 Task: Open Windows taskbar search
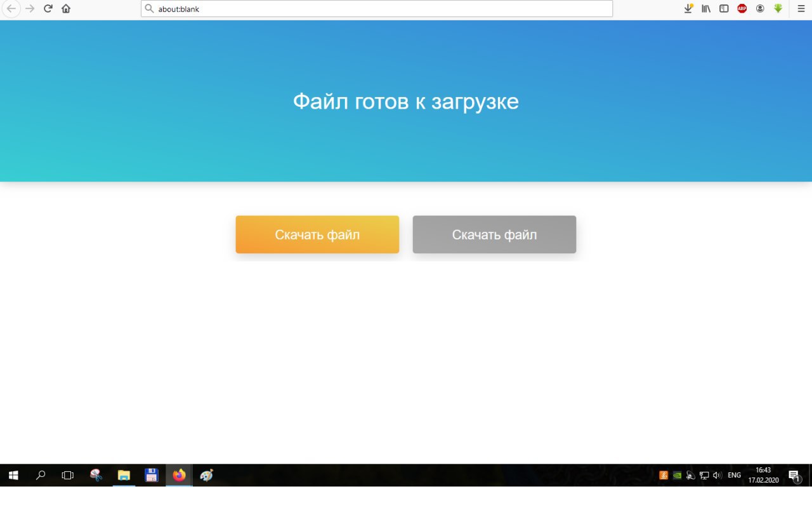point(41,475)
